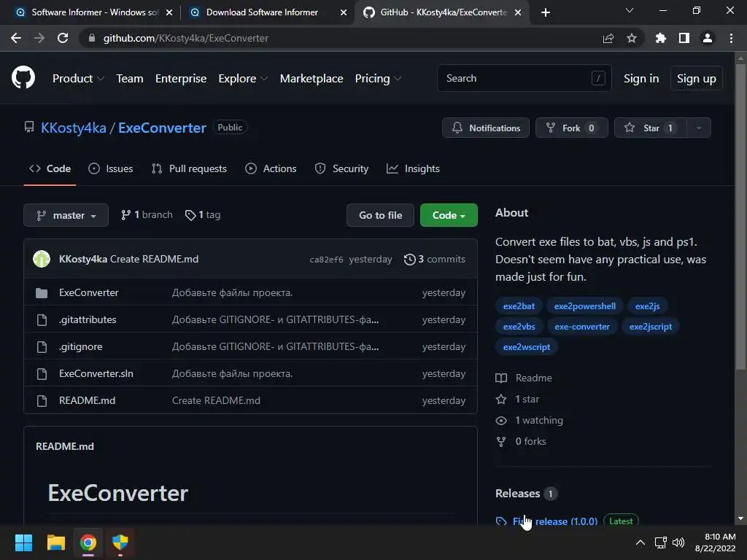Switch to the Pull requests tab
747x560 pixels.
pyautogui.click(x=189, y=168)
